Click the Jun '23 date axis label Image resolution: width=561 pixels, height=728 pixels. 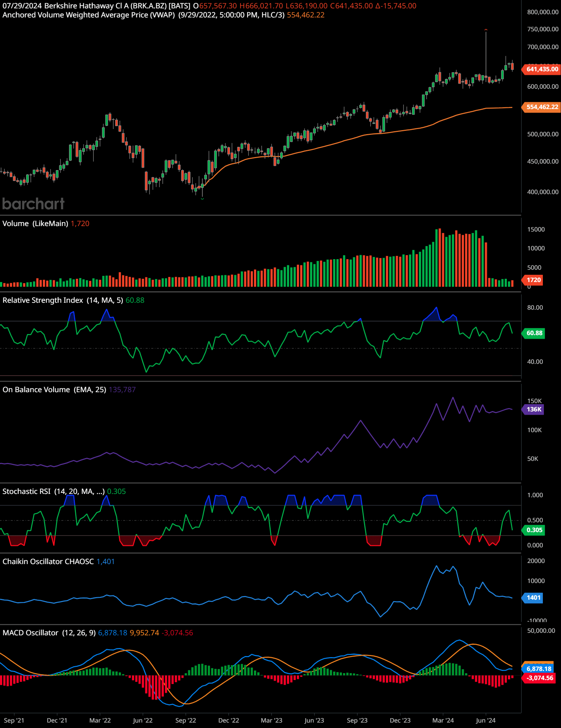[314, 720]
